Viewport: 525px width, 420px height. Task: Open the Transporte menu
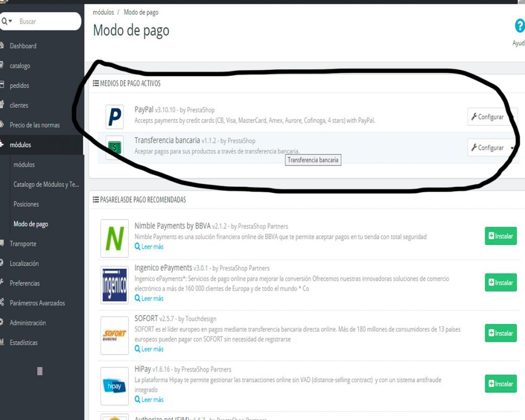[23, 243]
